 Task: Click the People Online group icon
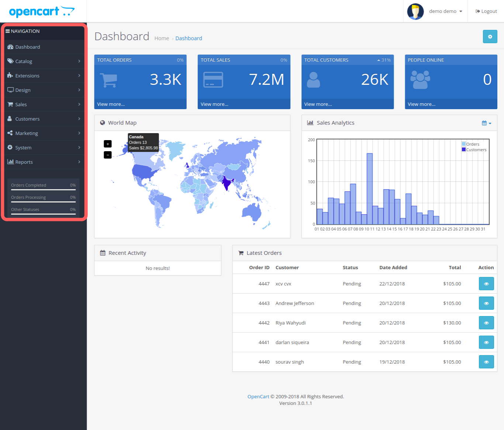[420, 80]
